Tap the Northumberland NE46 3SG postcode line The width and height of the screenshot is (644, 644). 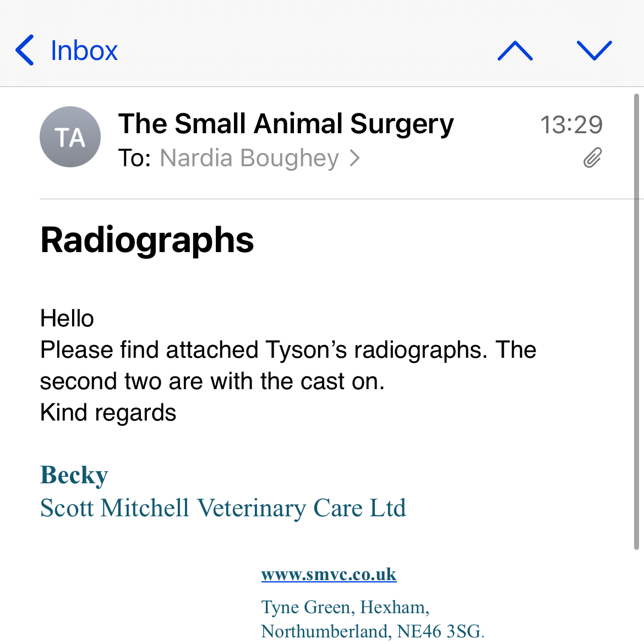[373, 631]
